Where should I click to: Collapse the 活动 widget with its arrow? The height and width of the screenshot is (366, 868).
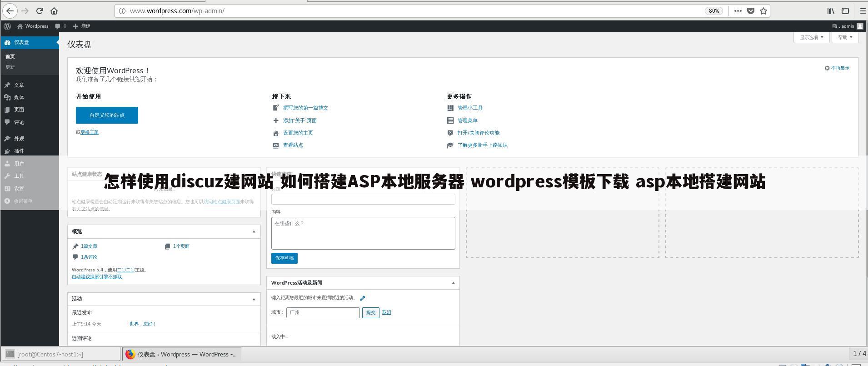coord(254,299)
